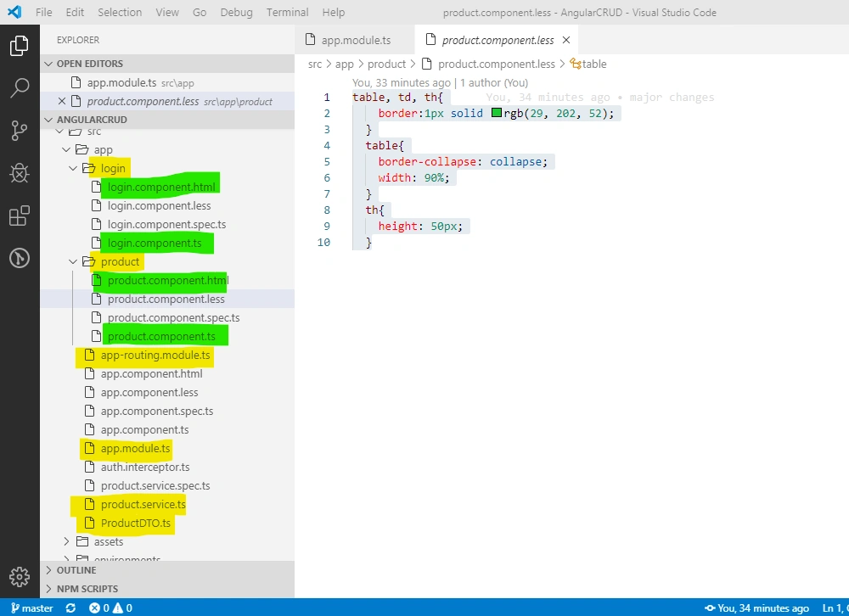This screenshot has width=849, height=616.
Task: Collapse the src folder
Action: coord(59,132)
